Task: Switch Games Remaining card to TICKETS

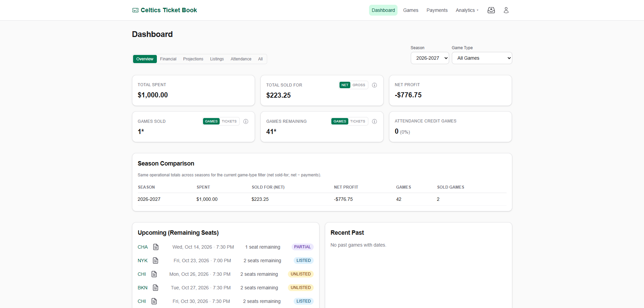Action: point(358,121)
